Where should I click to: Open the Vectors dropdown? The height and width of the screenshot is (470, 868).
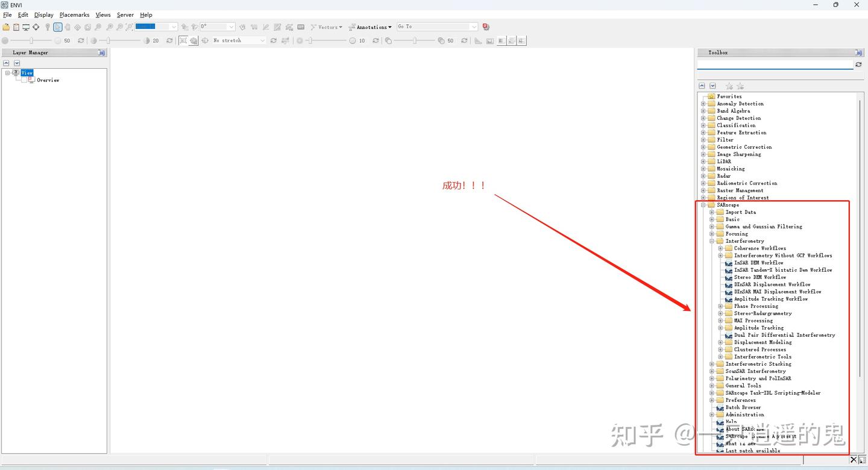(326, 27)
